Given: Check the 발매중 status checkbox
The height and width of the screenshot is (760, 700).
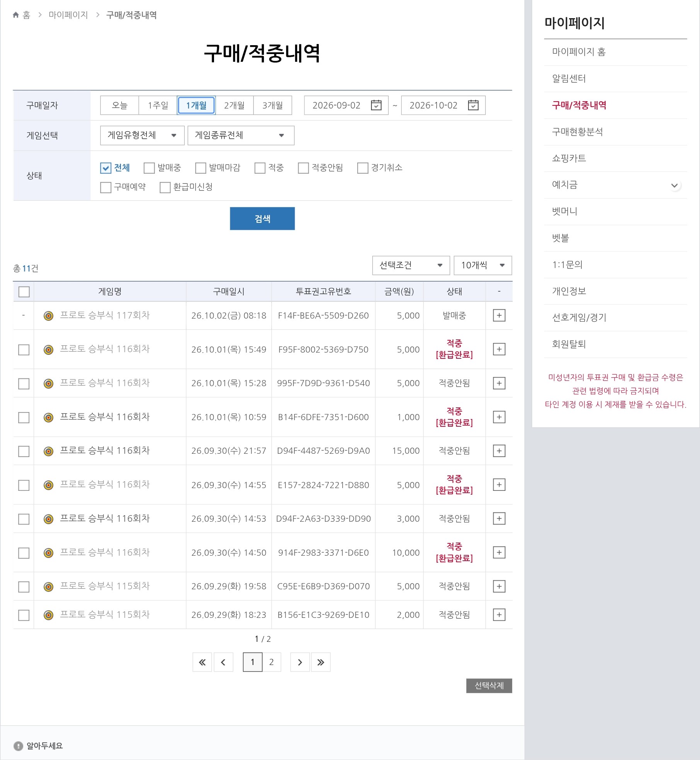Looking at the screenshot, I should click(149, 168).
